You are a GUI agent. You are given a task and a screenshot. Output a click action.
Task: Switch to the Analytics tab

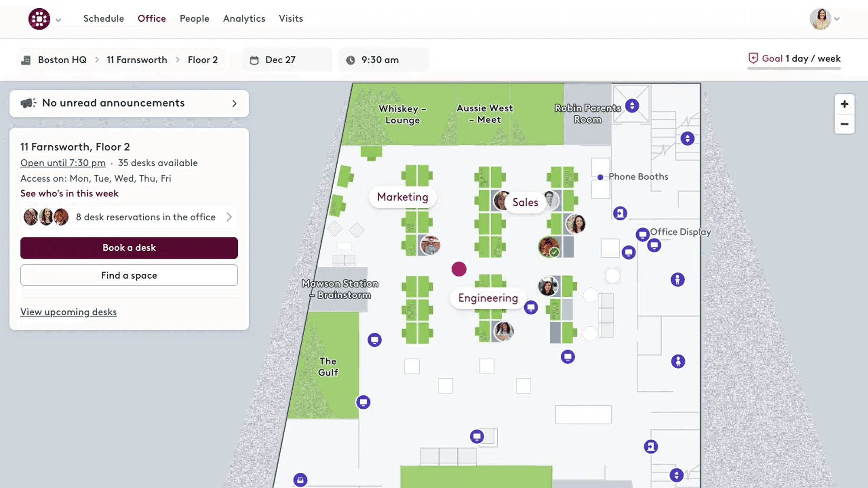pyautogui.click(x=244, y=19)
